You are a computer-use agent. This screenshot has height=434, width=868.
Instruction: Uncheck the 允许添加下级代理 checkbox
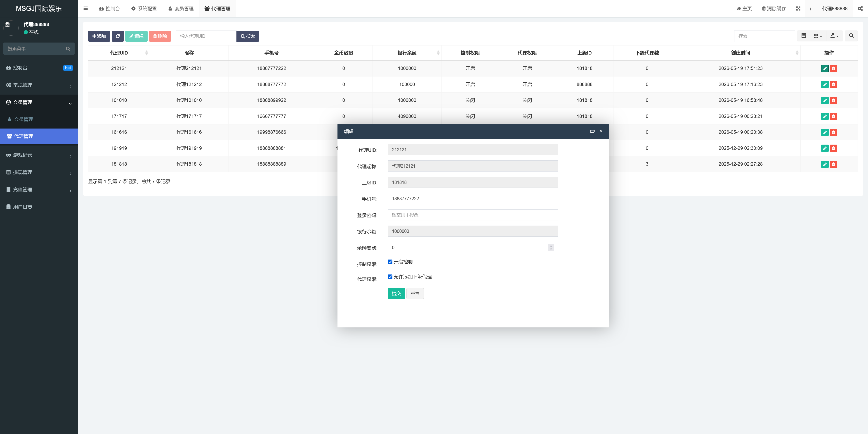pos(390,277)
